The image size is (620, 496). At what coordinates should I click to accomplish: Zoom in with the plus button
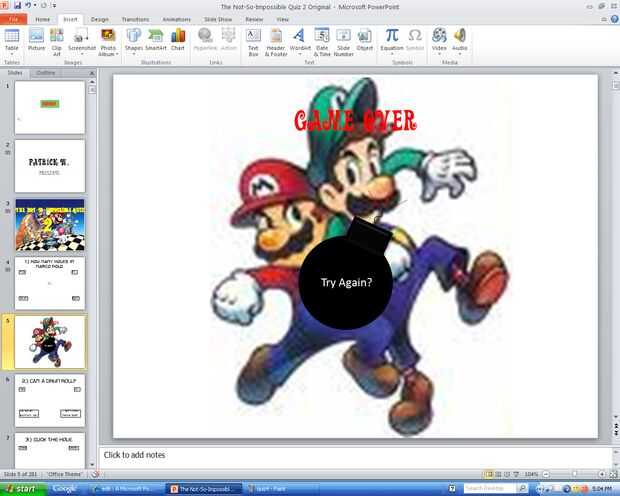[x=602, y=474]
